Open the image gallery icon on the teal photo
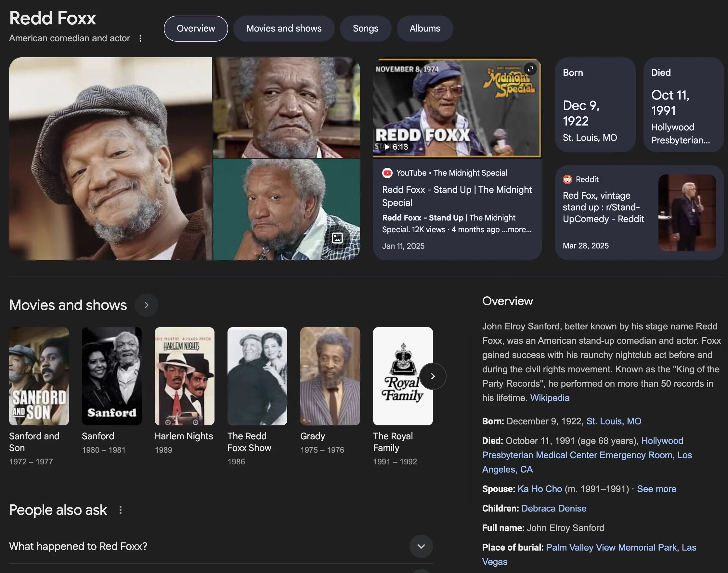 pos(337,238)
